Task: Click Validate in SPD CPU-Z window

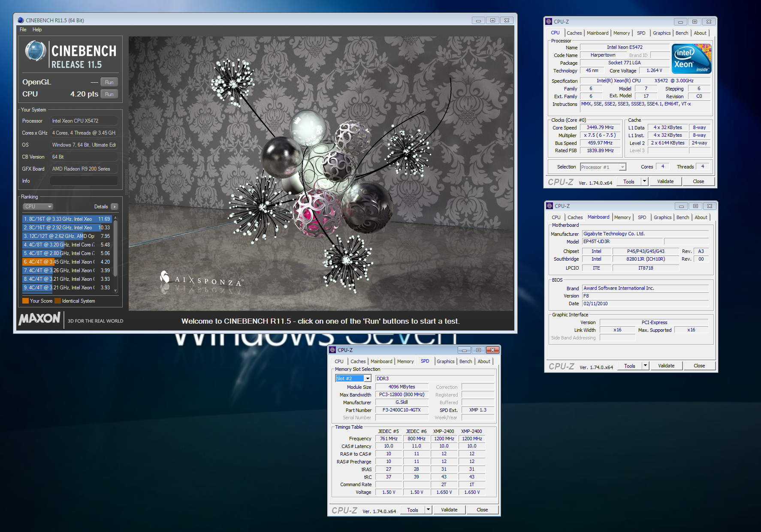Action: pos(449,510)
